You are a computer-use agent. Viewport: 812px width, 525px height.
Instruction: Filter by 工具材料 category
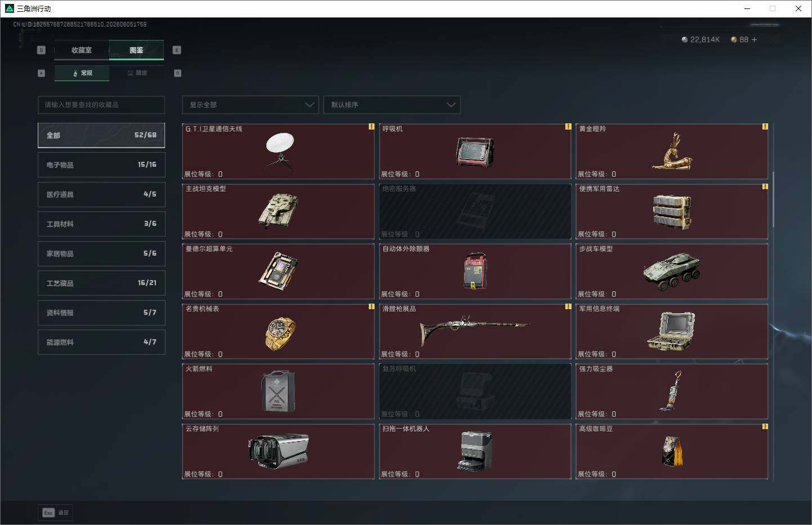(x=101, y=224)
